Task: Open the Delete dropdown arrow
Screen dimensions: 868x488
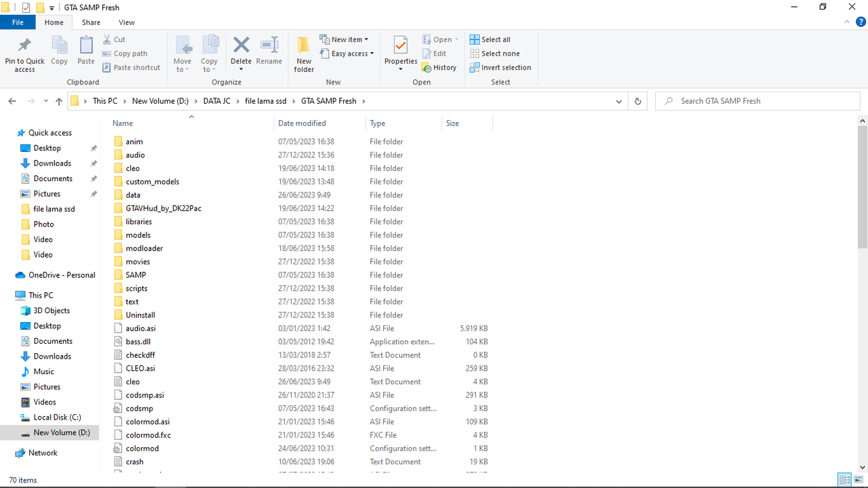Action: coord(241,68)
